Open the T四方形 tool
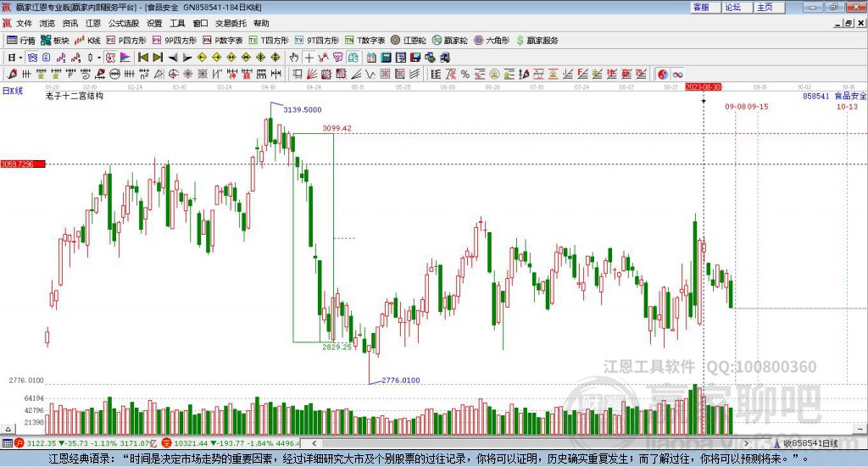The height and width of the screenshot is (467, 868). click(x=269, y=41)
